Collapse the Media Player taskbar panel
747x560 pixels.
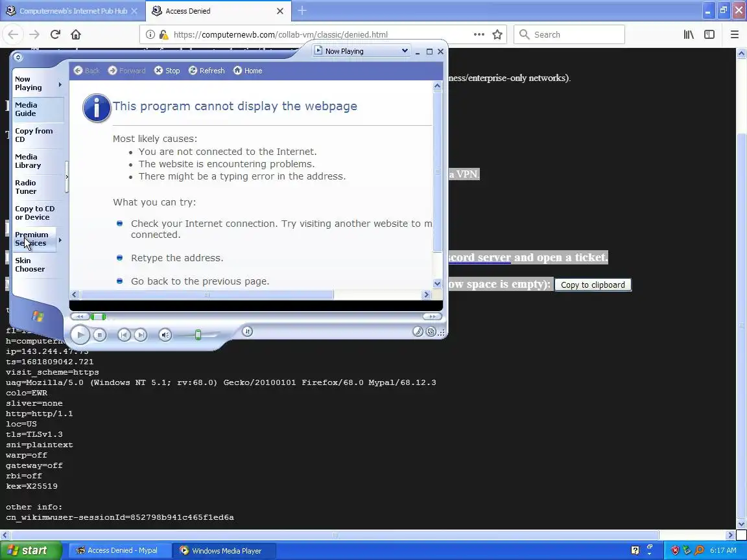(67, 177)
